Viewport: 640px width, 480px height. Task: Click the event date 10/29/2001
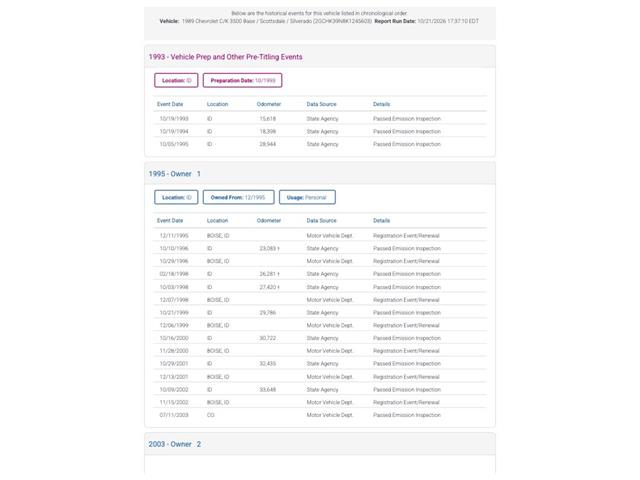(174, 363)
